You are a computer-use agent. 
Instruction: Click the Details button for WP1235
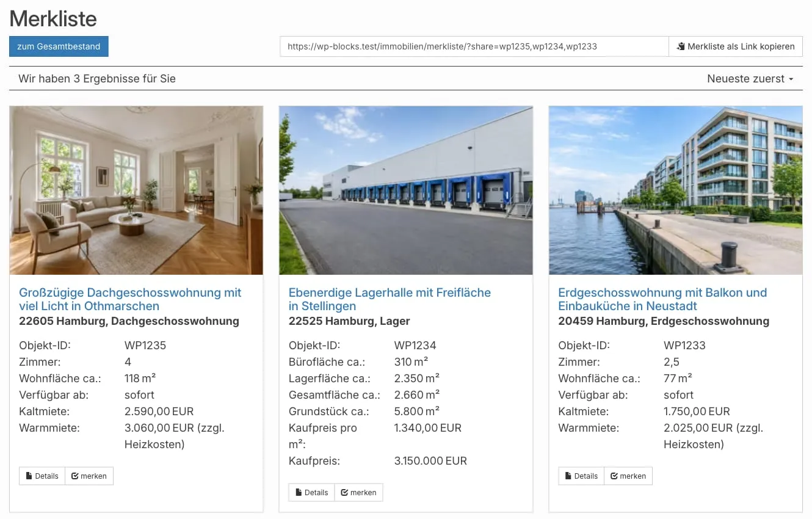(x=42, y=476)
